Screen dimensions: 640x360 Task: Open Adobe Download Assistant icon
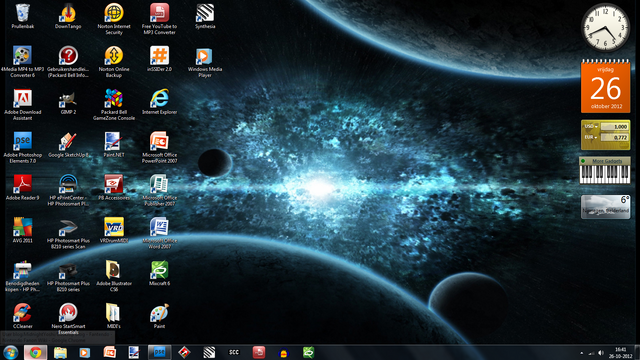pyautogui.click(x=22, y=104)
